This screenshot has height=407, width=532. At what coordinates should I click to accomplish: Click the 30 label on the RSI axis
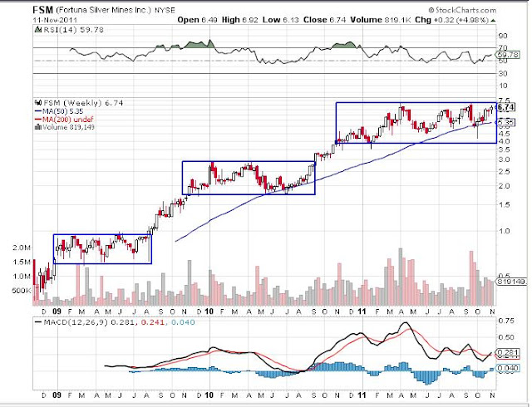(x=503, y=74)
